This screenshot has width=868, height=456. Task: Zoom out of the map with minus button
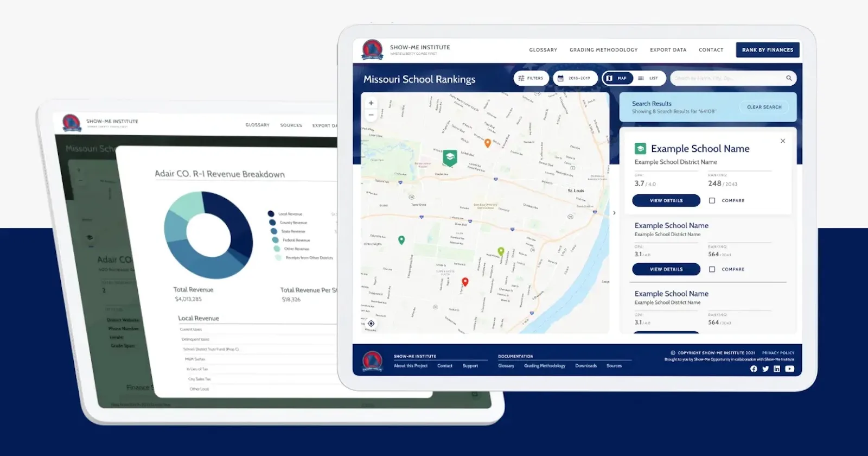tap(371, 115)
